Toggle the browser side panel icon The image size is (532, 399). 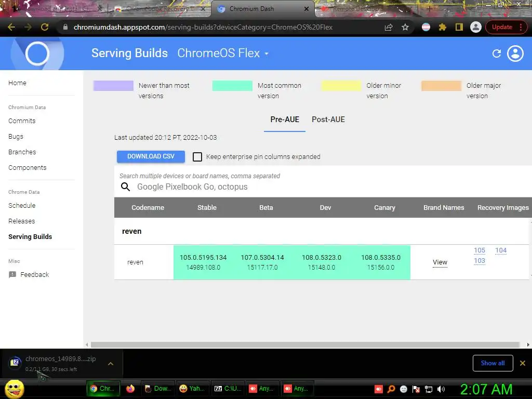click(459, 27)
